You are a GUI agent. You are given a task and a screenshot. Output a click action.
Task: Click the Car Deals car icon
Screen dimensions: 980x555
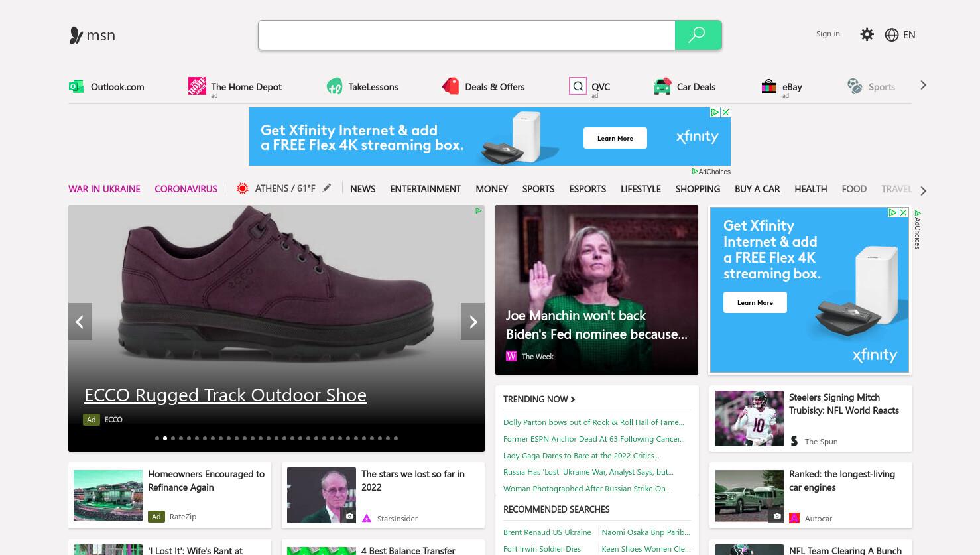click(662, 86)
